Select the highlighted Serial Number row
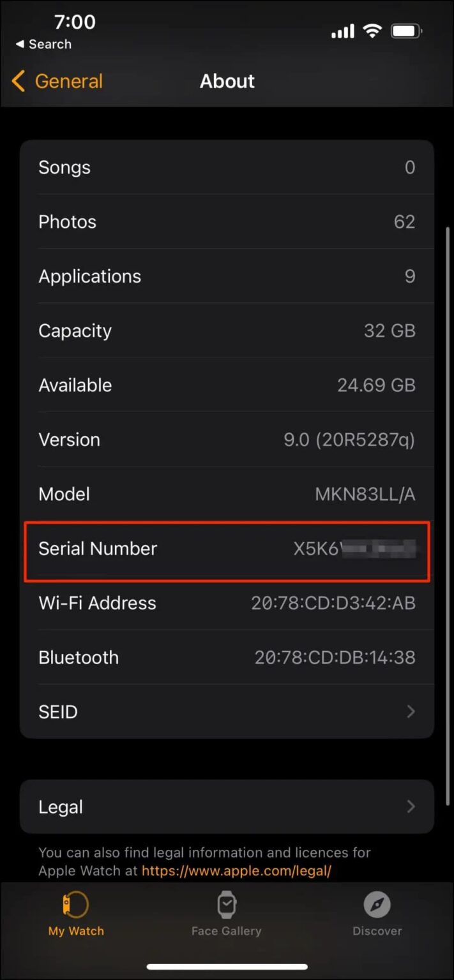 tap(227, 550)
